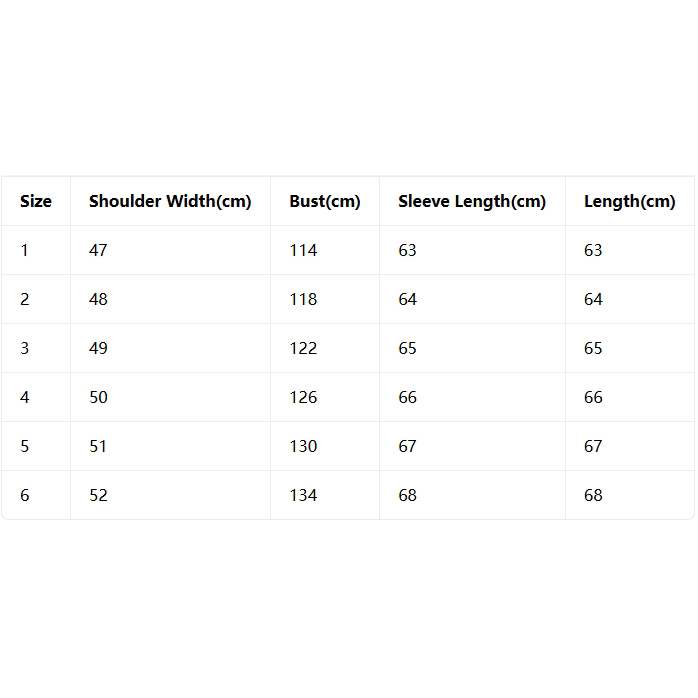
Task: Click shoulder width value 50
Action: click(98, 397)
